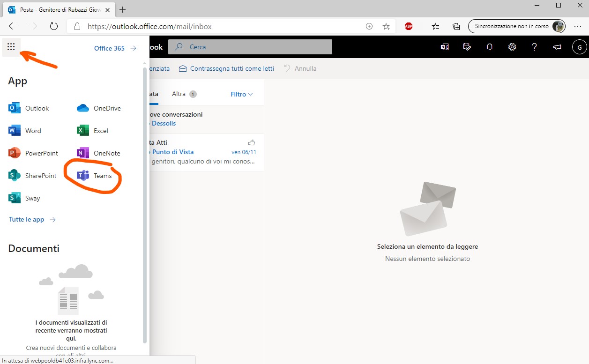Open the Tutte le app link
Viewport: 589px width, 364px height.
[x=32, y=219]
